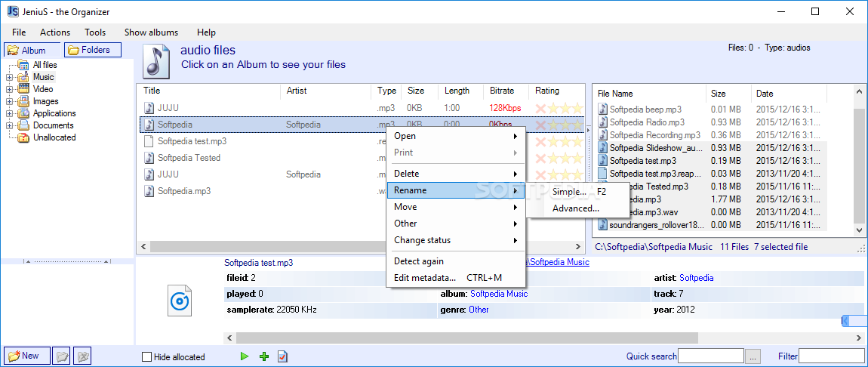Sort by the Artist column header
868x367 pixels.
pyautogui.click(x=326, y=91)
